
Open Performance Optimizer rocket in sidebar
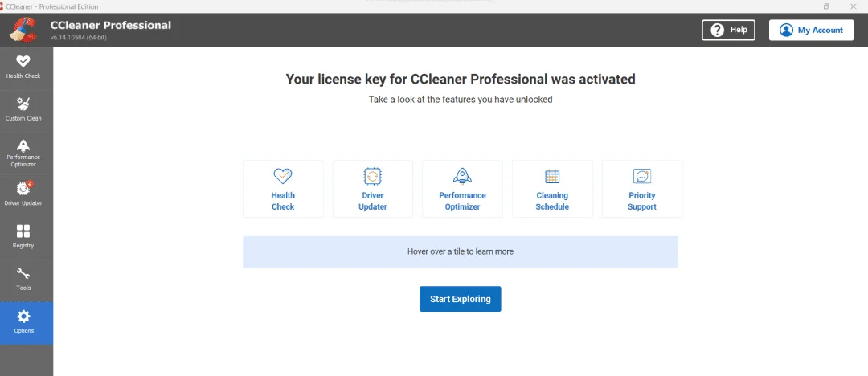pos(23,145)
